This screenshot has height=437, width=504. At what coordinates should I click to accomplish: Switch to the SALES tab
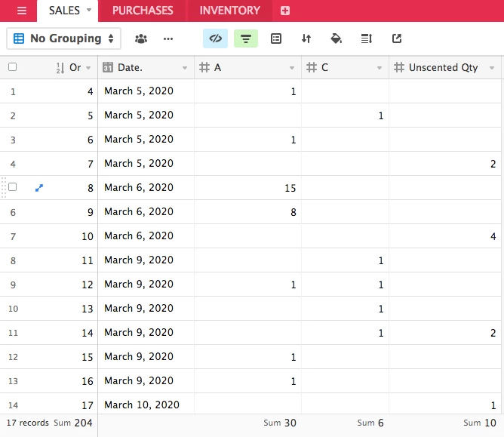64,11
